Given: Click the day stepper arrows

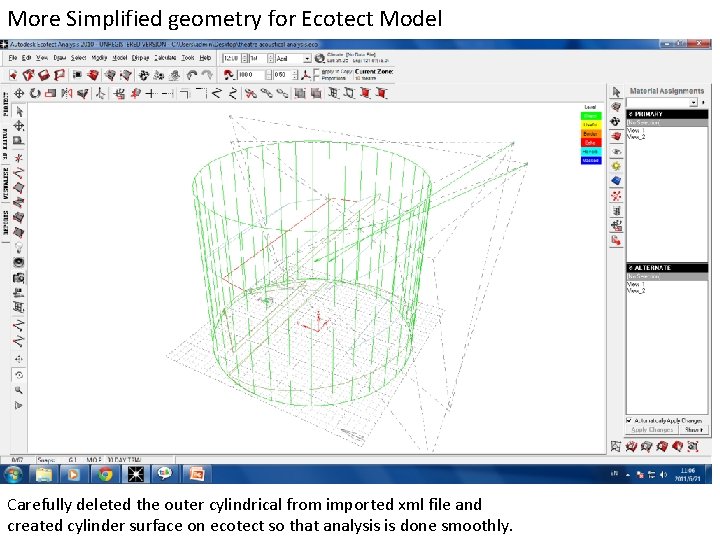Looking at the screenshot, I should coord(271,59).
